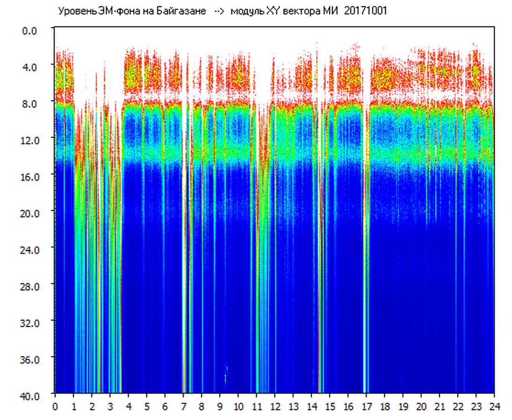Select hour 4 on the time axis
This screenshot has width=512, height=420.
pyautogui.click(x=128, y=406)
